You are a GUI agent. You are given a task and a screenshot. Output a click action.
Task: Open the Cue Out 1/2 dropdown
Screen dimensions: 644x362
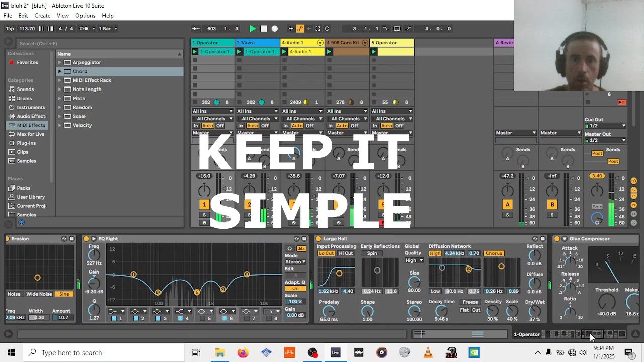605,126
